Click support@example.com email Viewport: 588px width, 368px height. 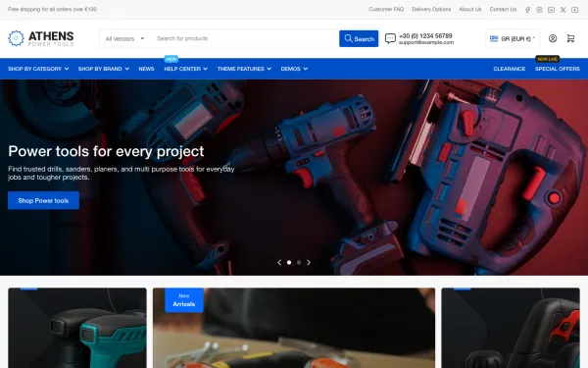coord(426,42)
